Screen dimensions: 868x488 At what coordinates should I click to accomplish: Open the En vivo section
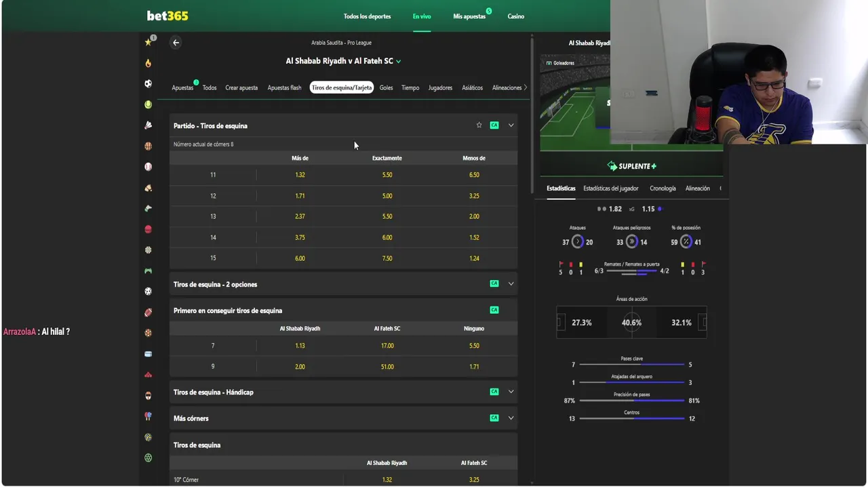[422, 16]
